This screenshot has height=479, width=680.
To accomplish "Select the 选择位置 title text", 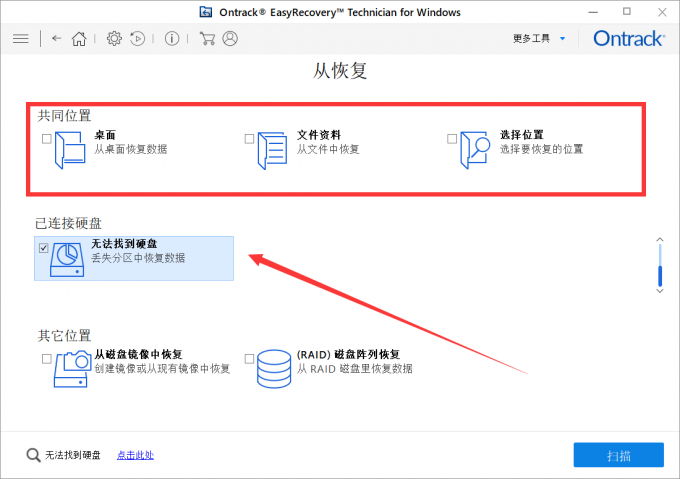I will click(x=522, y=135).
